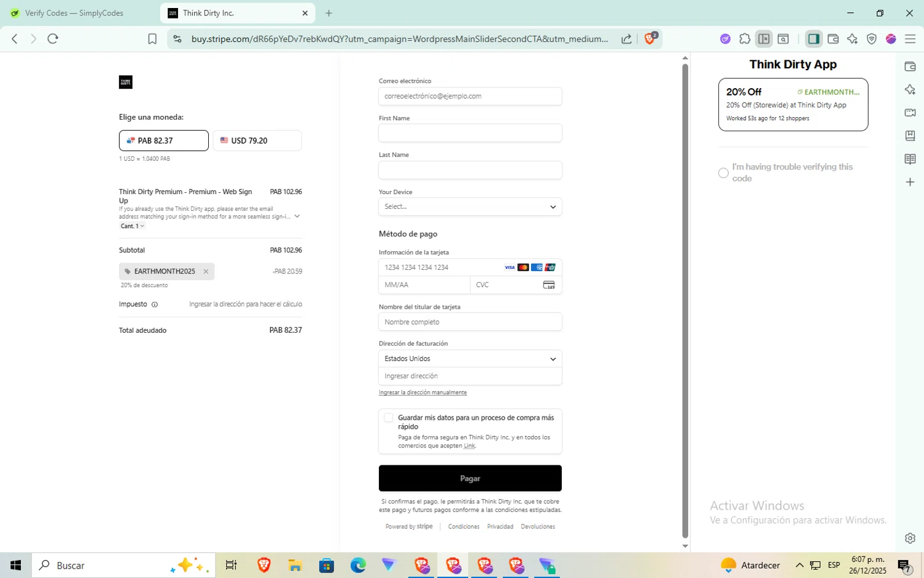Focus the CVC field

point(516,285)
